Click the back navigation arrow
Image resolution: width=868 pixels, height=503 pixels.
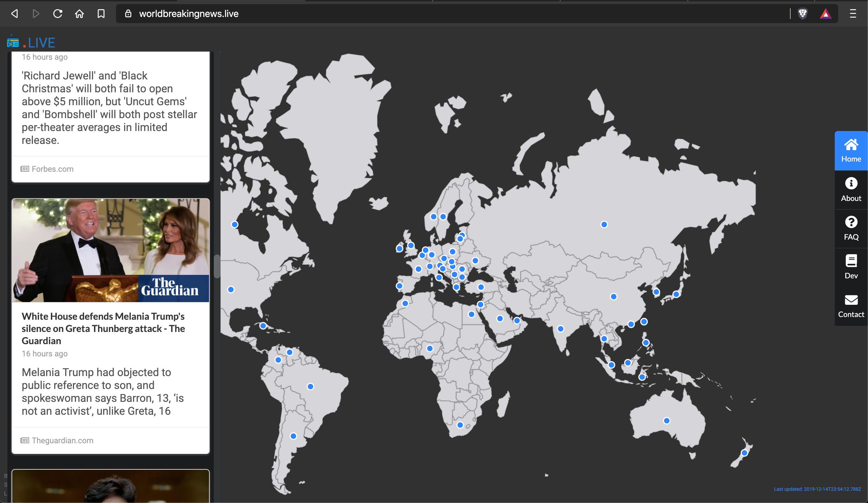tap(15, 14)
